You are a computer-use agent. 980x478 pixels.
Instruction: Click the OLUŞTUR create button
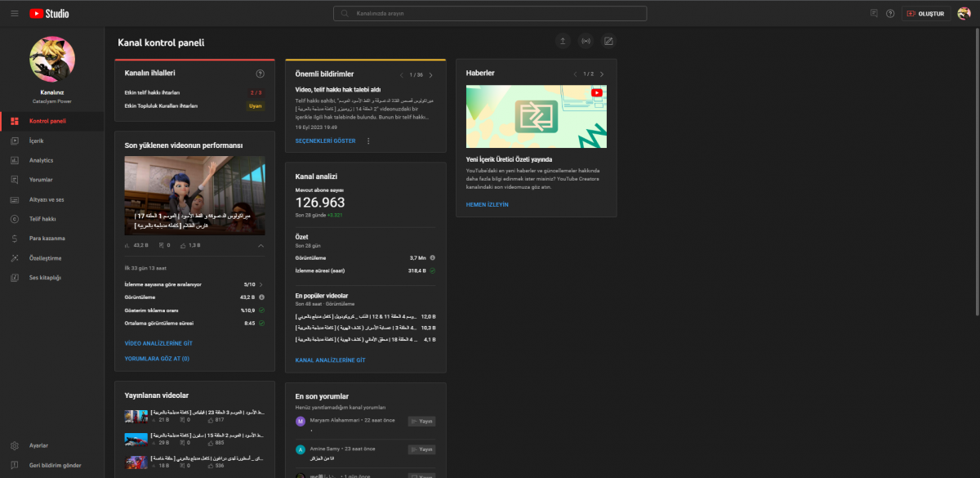926,14
